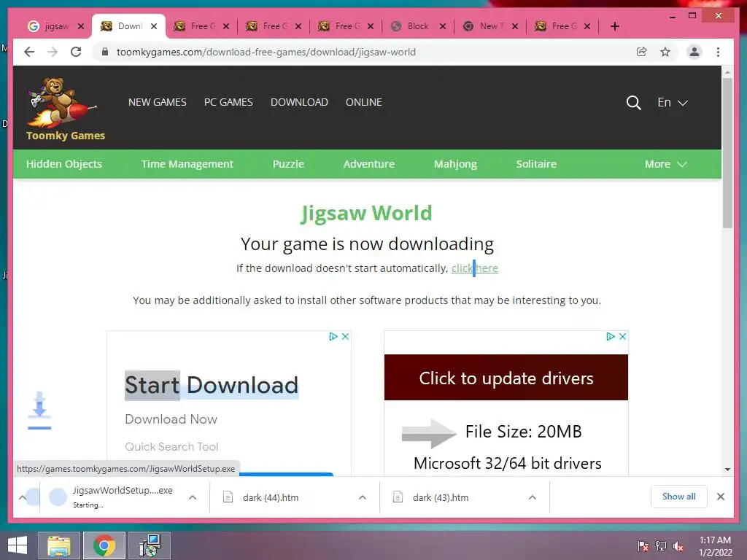Close the Start Download ad
The image size is (747, 560).
point(345,336)
